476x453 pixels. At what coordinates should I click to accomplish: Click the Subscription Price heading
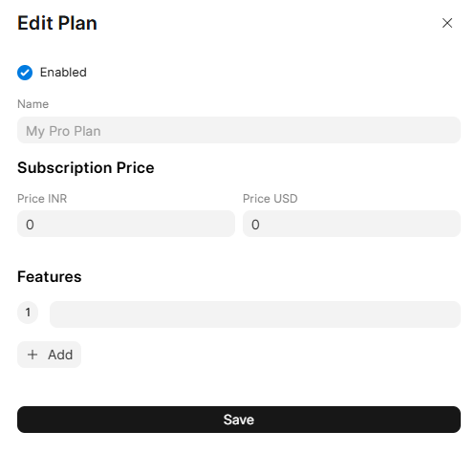(86, 168)
